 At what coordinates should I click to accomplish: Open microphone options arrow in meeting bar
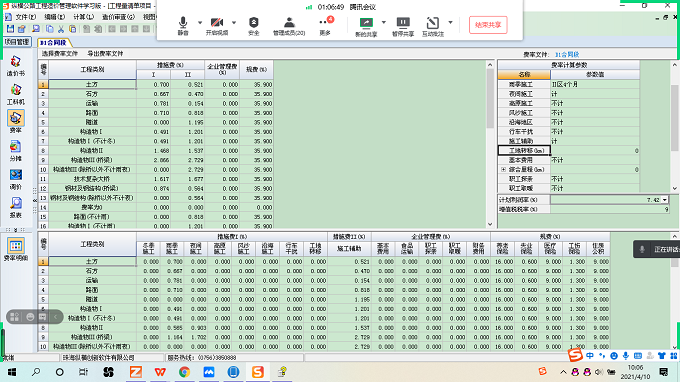pos(200,23)
